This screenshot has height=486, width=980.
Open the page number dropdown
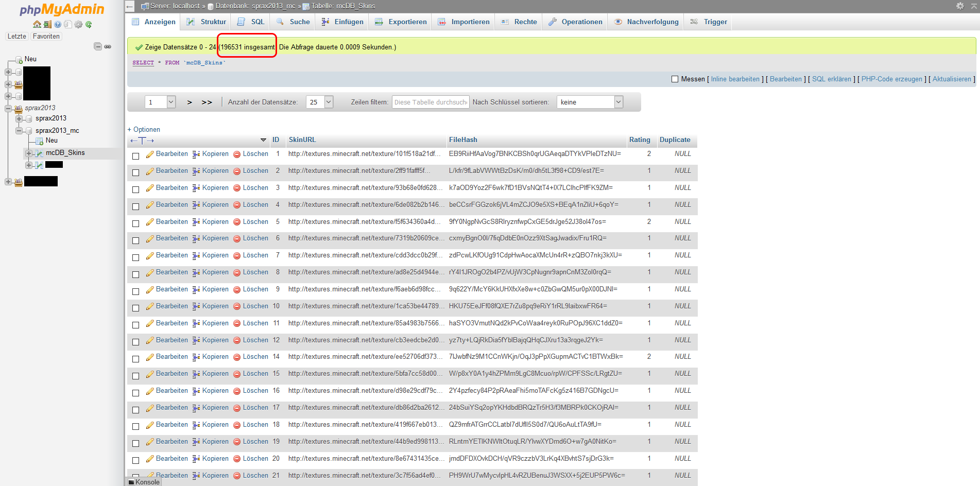click(x=161, y=102)
